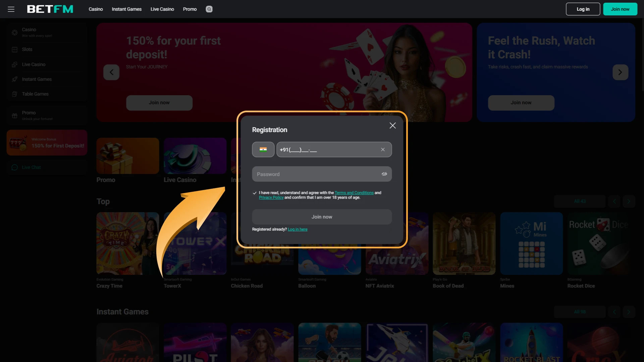Click the Slots icon in the sidebar
Viewport: 644px width, 362px height.
coord(14,49)
